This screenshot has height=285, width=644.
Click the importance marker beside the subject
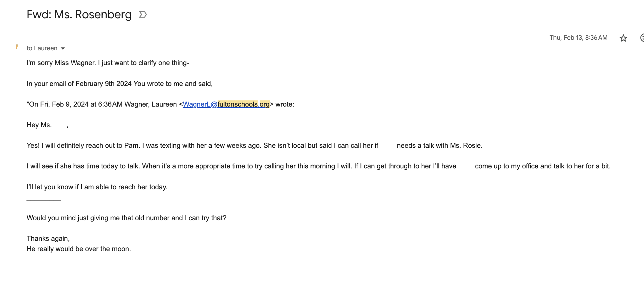143,14
